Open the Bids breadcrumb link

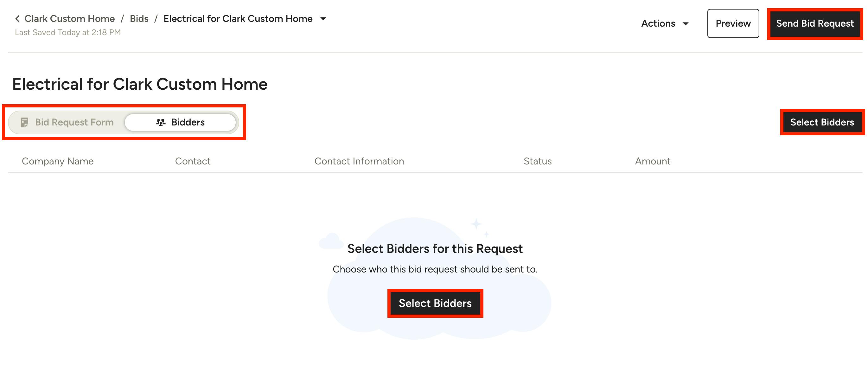point(139,19)
